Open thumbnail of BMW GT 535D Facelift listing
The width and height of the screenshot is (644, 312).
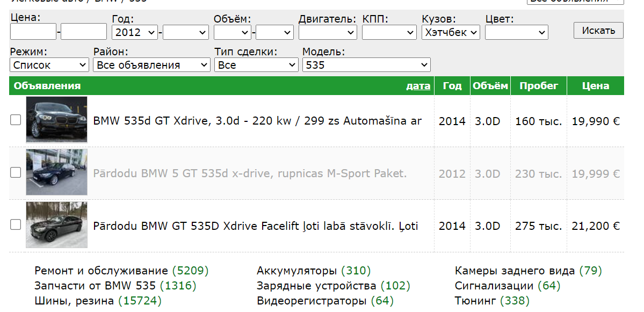click(x=56, y=225)
